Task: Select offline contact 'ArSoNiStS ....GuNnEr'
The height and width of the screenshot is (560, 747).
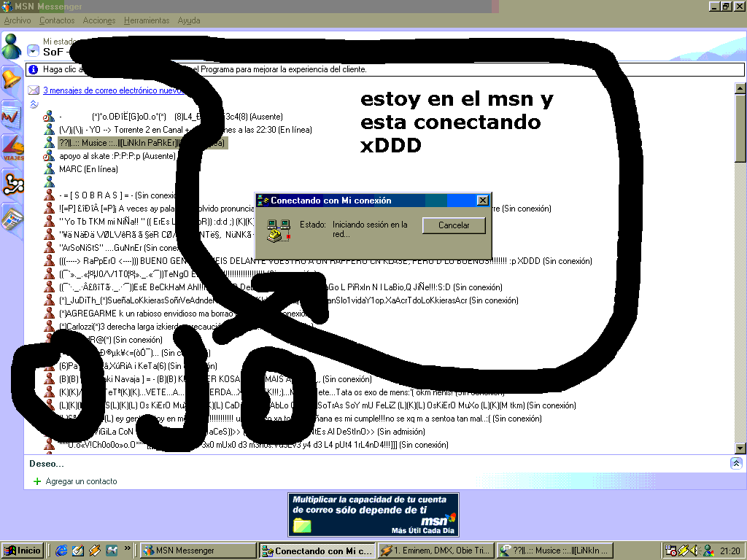Action: [119, 248]
